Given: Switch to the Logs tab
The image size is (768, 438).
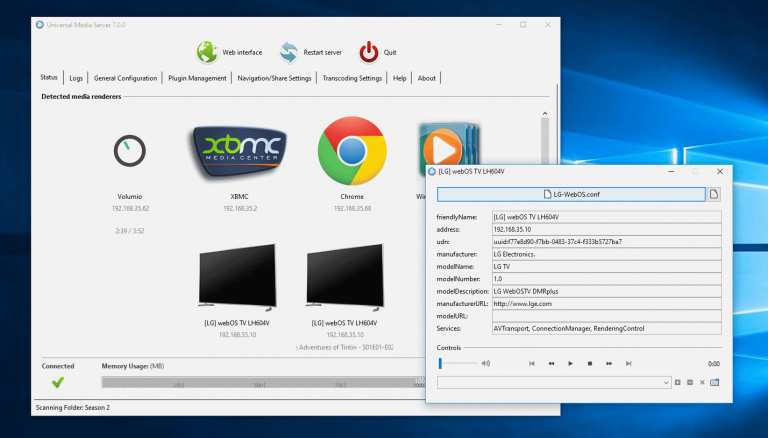Looking at the screenshot, I should (76, 78).
